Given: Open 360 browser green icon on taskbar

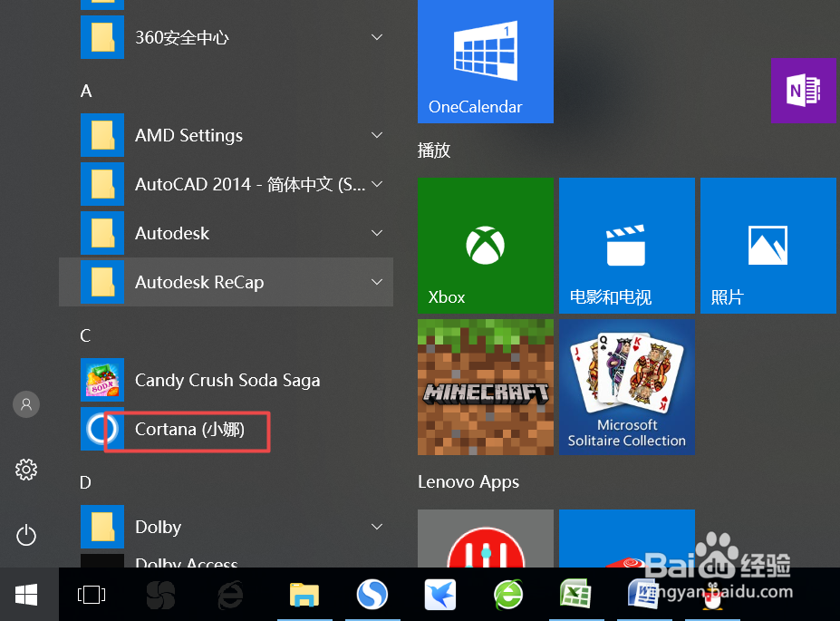Looking at the screenshot, I should click(x=508, y=595).
